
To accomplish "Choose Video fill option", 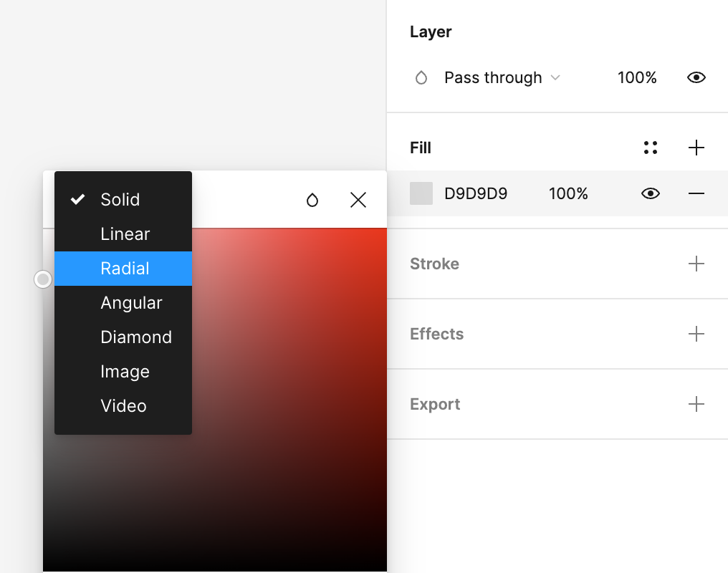I will 123,405.
